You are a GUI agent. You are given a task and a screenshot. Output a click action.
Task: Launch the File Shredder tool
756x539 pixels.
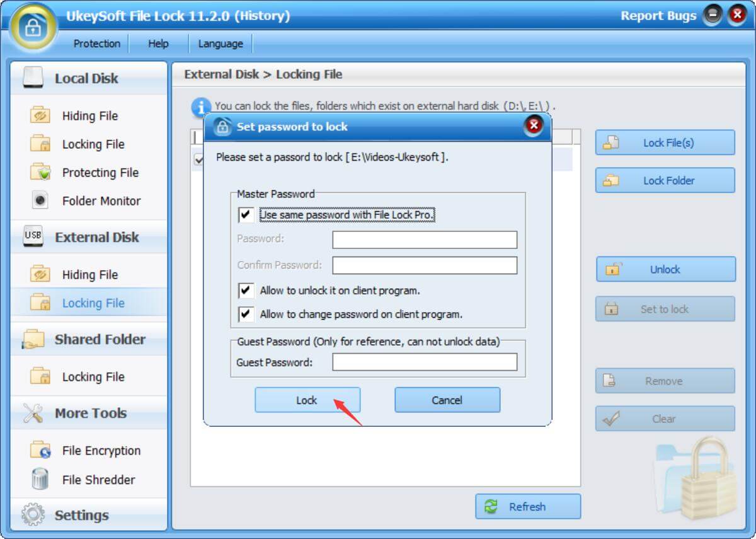tap(98, 479)
